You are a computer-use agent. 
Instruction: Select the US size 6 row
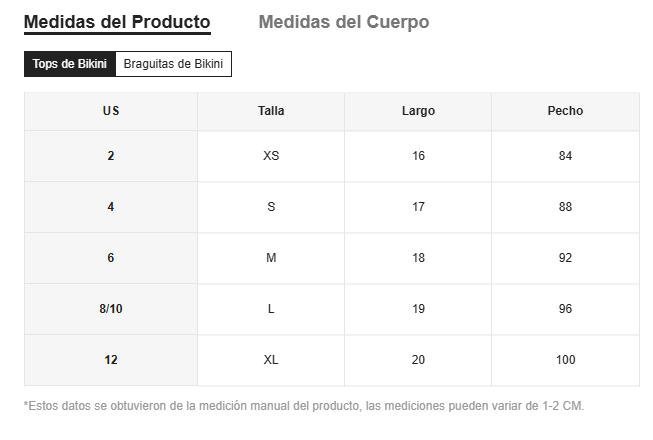[x=110, y=258]
